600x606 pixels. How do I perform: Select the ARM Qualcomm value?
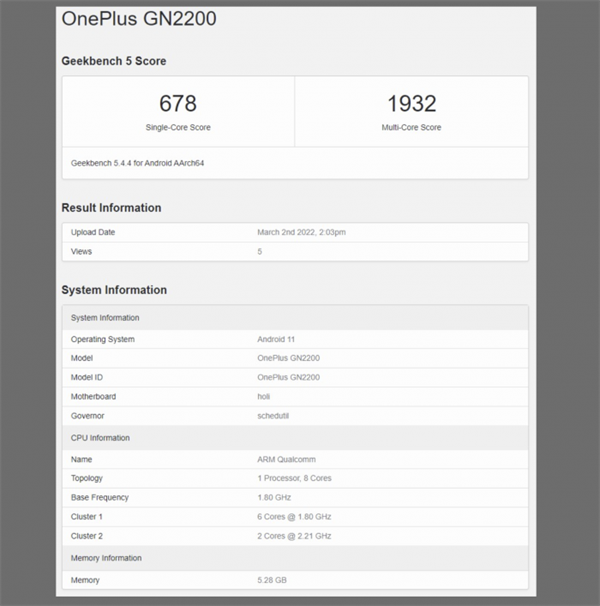click(x=286, y=460)
